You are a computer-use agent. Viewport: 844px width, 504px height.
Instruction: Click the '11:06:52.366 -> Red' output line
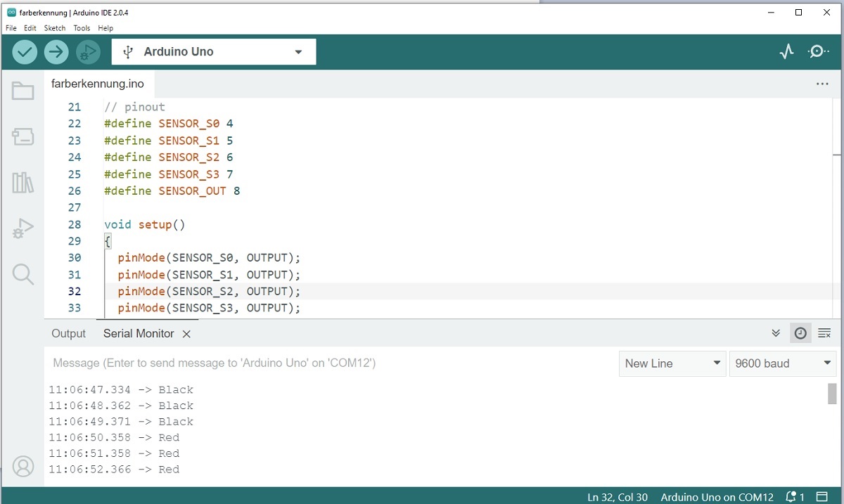pos(114,470)
